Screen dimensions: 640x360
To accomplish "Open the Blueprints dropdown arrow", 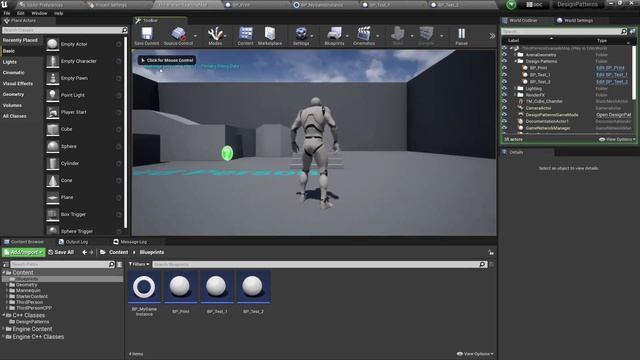I will (347, 36).
